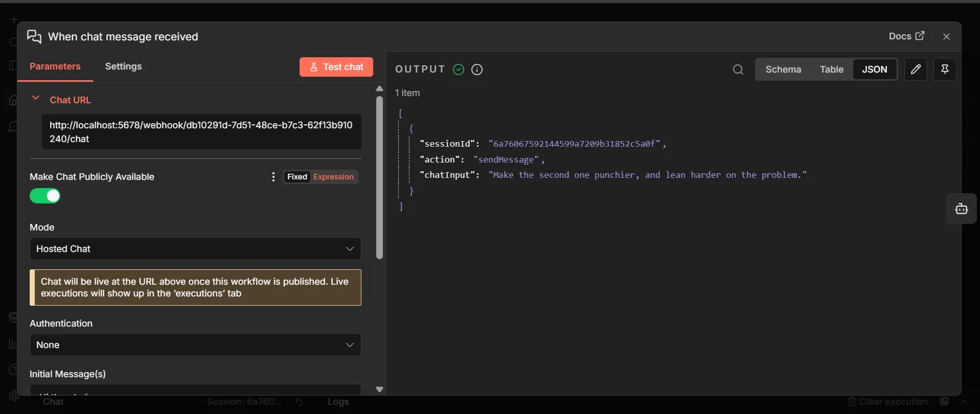Click the sessionId value in the JSON
Image resolution: width=980 pixels, height=414 pixels.
point(575,144)
